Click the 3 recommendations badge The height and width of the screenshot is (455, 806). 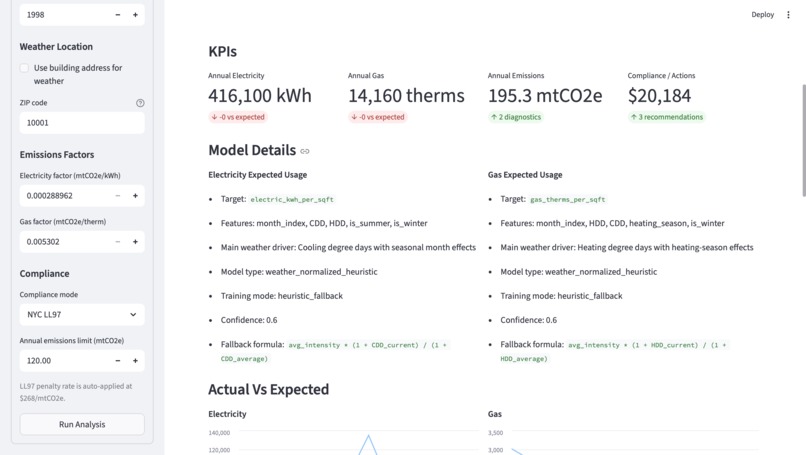pyautogui.click(x=666, y=117)
